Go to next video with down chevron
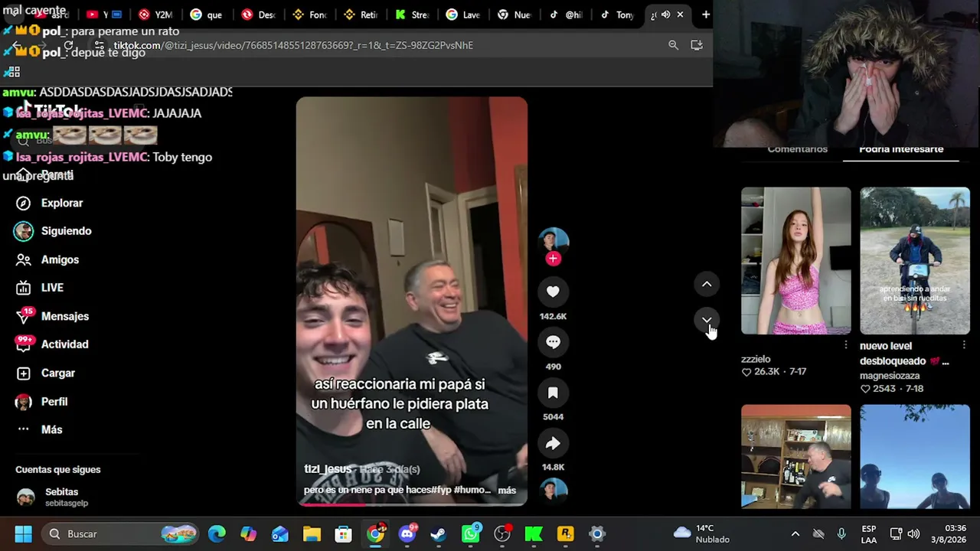The width and height of the screenshot is (980, 551). 707,320
